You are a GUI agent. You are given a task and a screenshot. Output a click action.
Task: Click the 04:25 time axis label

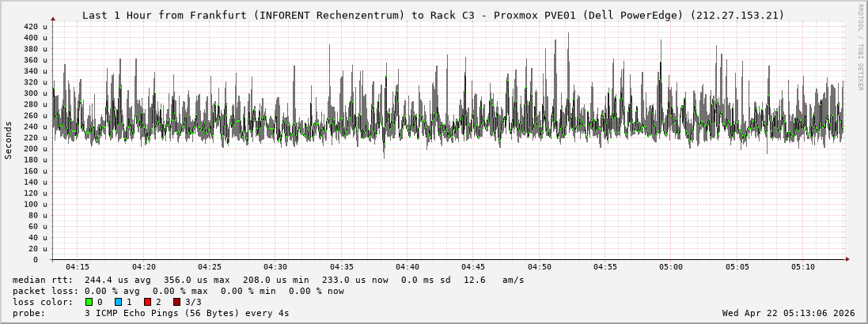[x=209, y=267]
